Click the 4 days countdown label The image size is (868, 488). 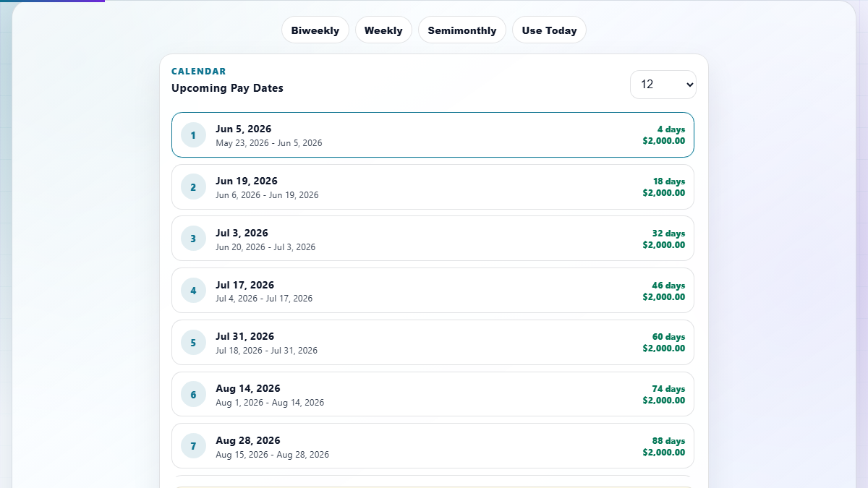point(671,129)
